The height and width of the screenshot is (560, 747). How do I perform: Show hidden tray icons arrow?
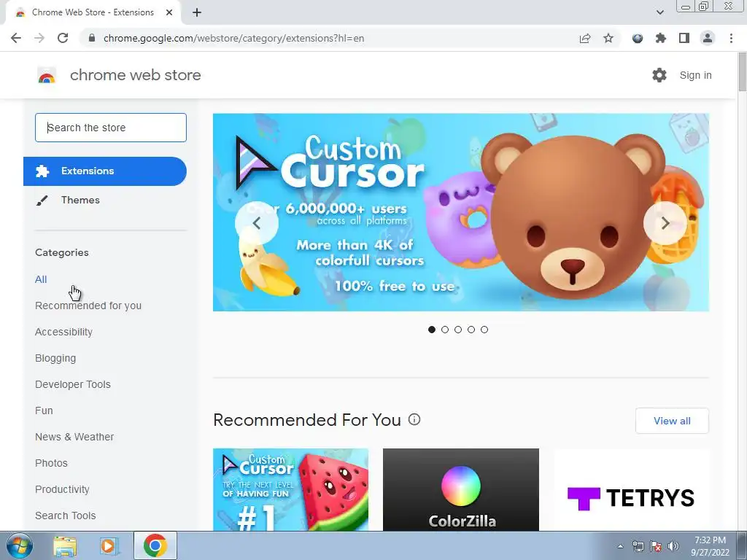(620, 546)
